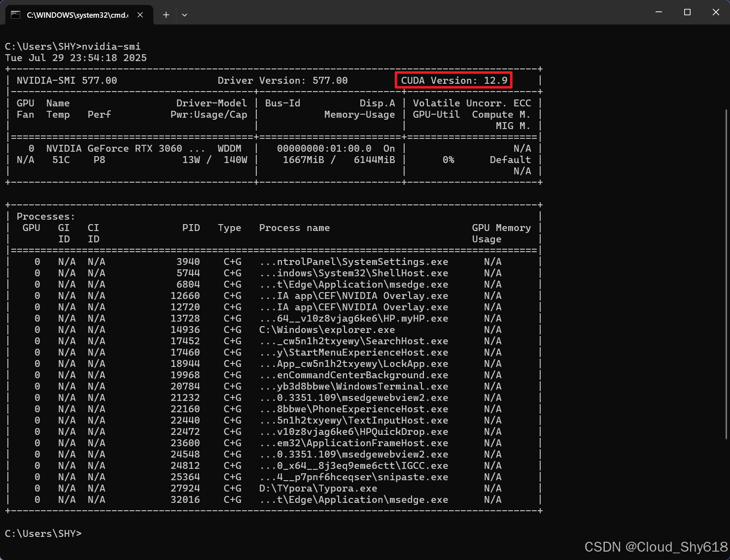Screen dimensions: 730x560
Task: Click the PID "3940" in the process list
Action: click(188, 262)
